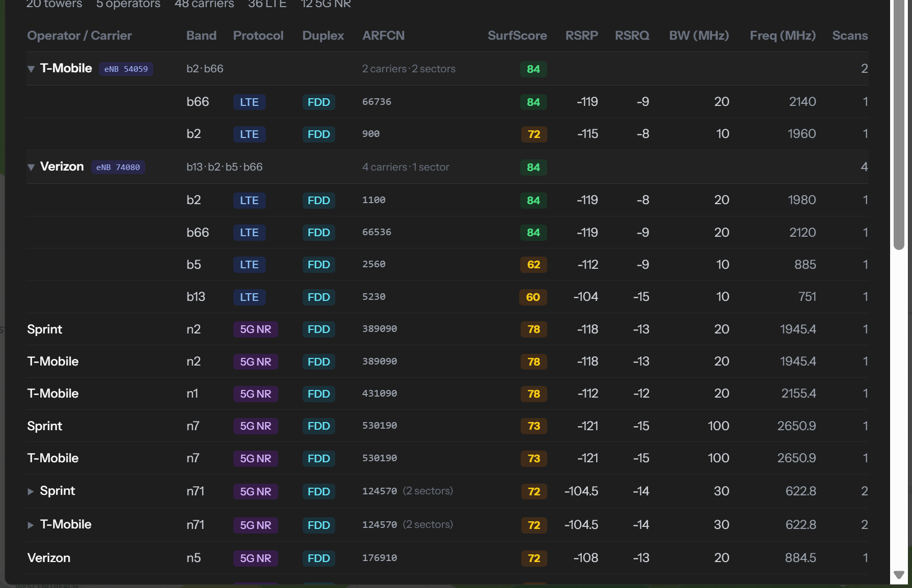Screen dimensions: 912x588
Task: Sort by Freq (MHz) column header
Action: coord(783,36)
